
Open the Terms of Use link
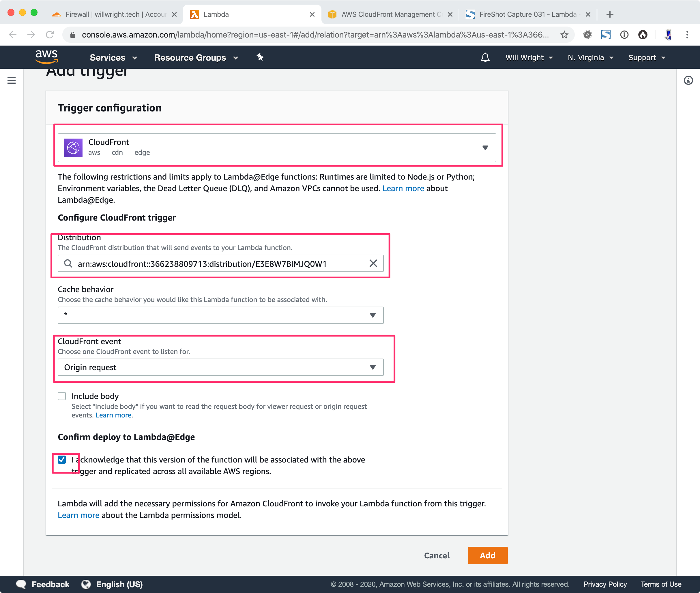coord(661,584)
